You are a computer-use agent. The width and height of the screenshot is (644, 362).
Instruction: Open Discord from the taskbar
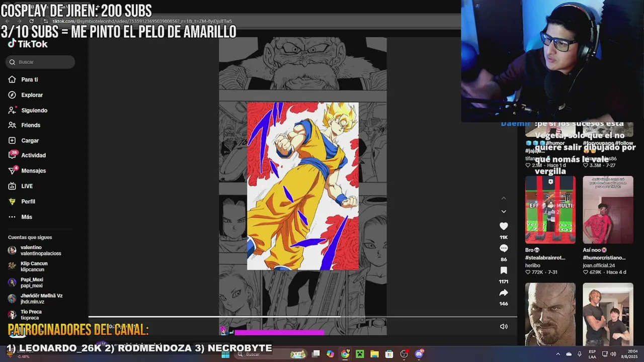(419, 354)
